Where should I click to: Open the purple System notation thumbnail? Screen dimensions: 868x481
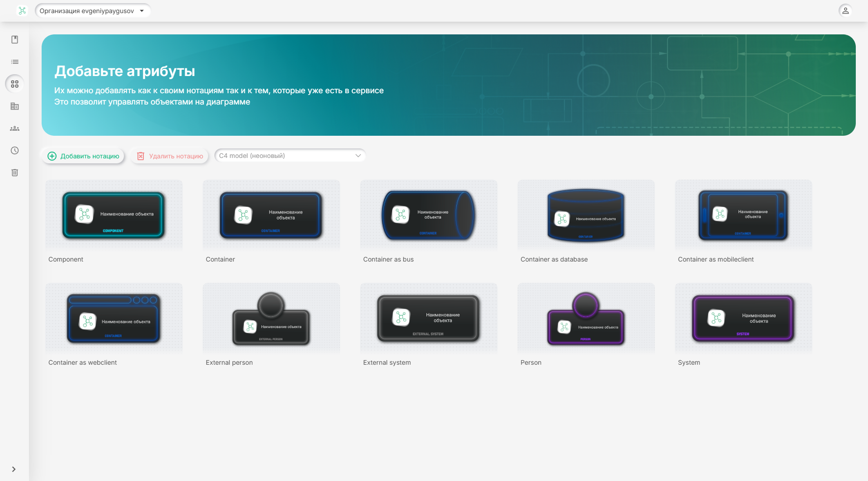[x=743, y=319]
